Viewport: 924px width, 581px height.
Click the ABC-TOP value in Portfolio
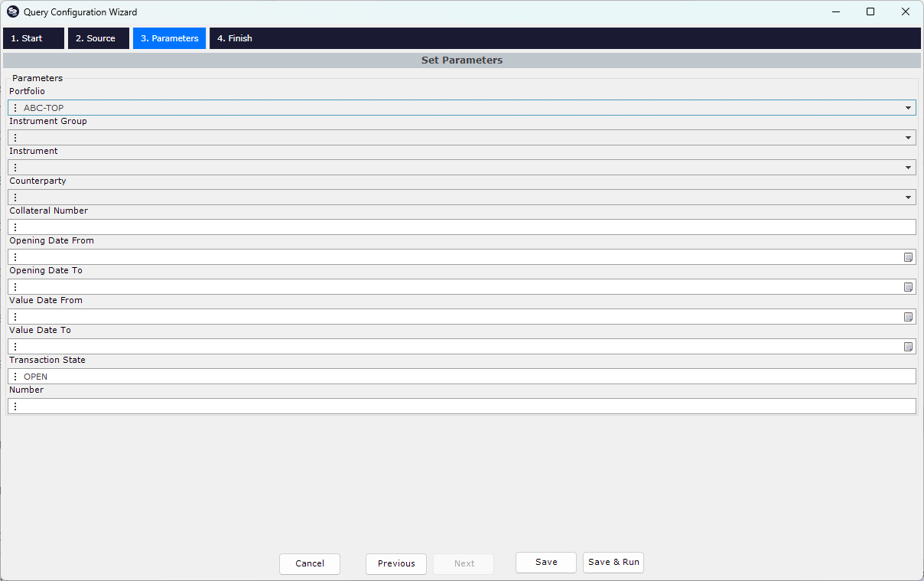(44, 108)
